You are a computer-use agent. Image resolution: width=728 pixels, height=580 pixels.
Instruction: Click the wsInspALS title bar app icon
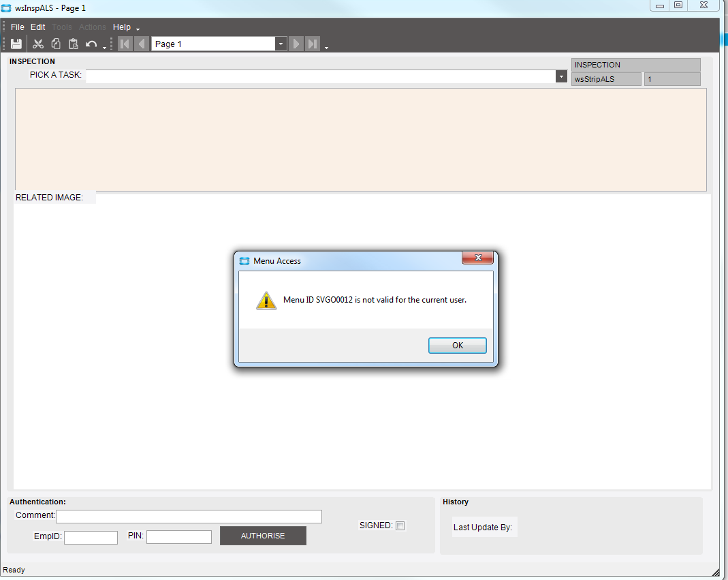tap(6, 8)
